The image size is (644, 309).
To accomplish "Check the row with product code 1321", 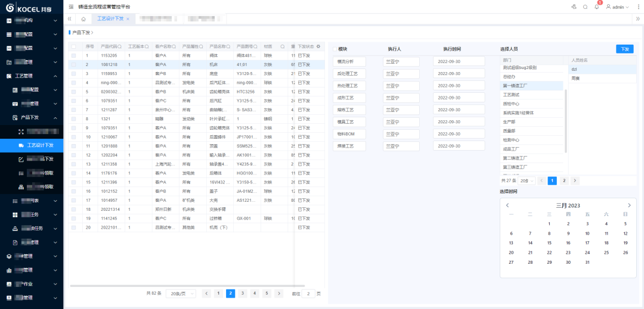I will point(73,119).
